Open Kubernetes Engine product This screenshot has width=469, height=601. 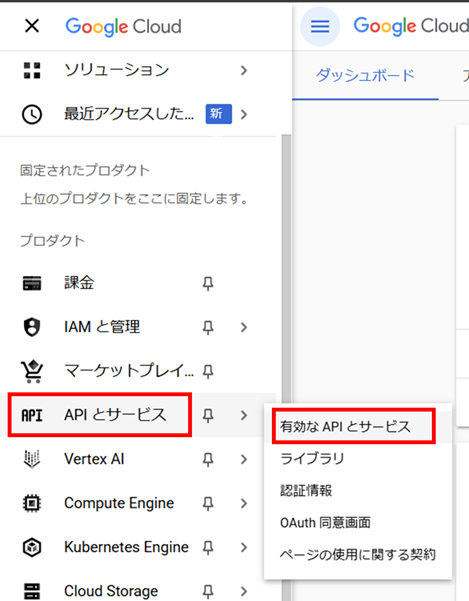point(126,547)
